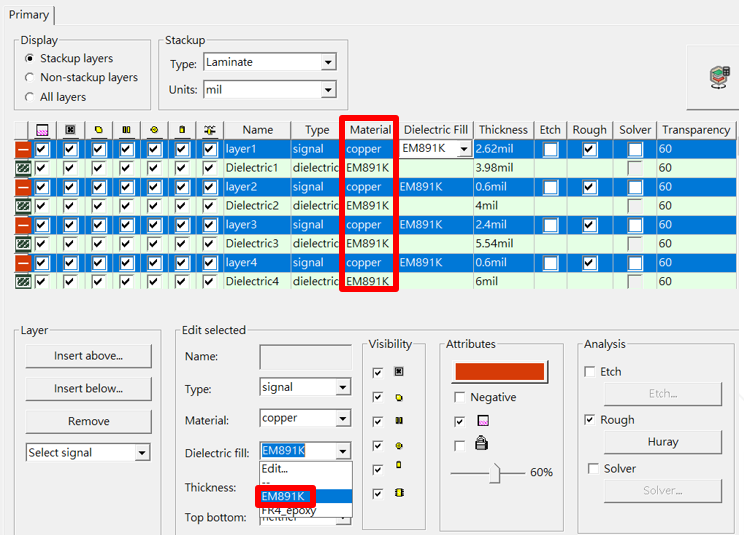Select the 2.62mil thickness cell
The width and height of the screenshot is (744, 535).
coord(503,149)
